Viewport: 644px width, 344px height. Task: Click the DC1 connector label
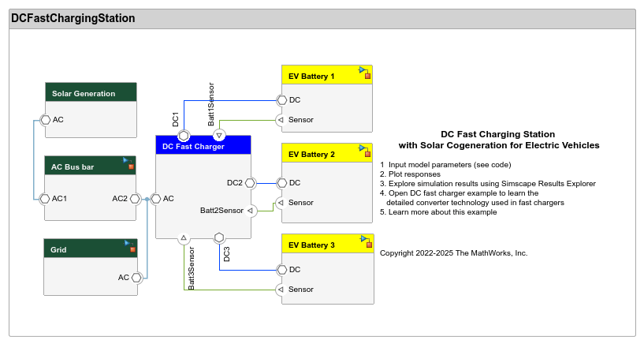tap(175, 119)
